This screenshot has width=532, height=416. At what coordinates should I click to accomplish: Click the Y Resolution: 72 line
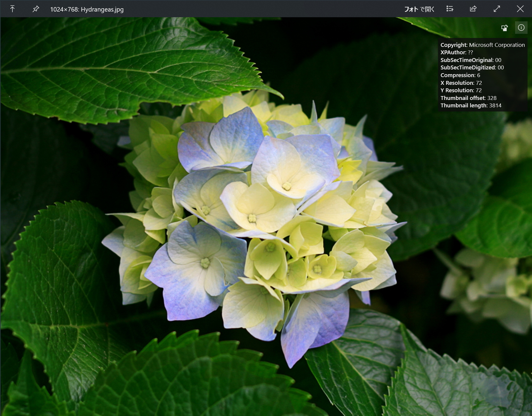(461, 90)
